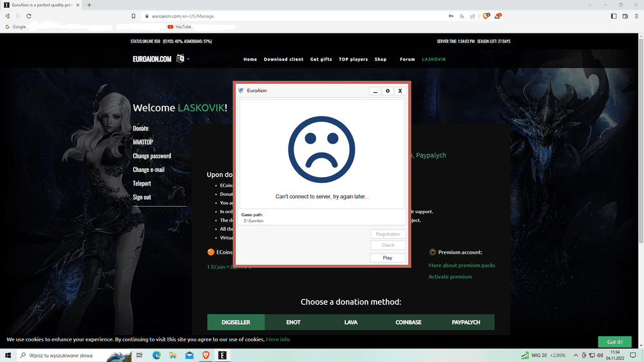The image size is (644, 362).
Task: Open the Brave Wallet icon
Action: click(x=624, y=16)
